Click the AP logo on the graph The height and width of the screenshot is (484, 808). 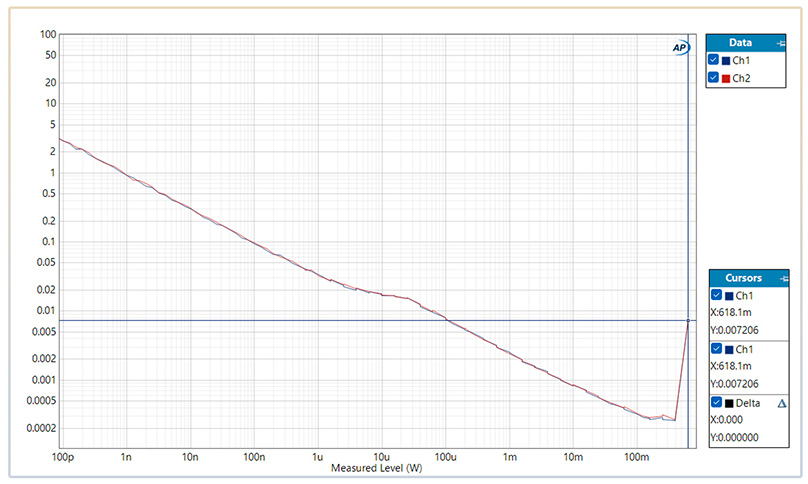click(679, 47)
